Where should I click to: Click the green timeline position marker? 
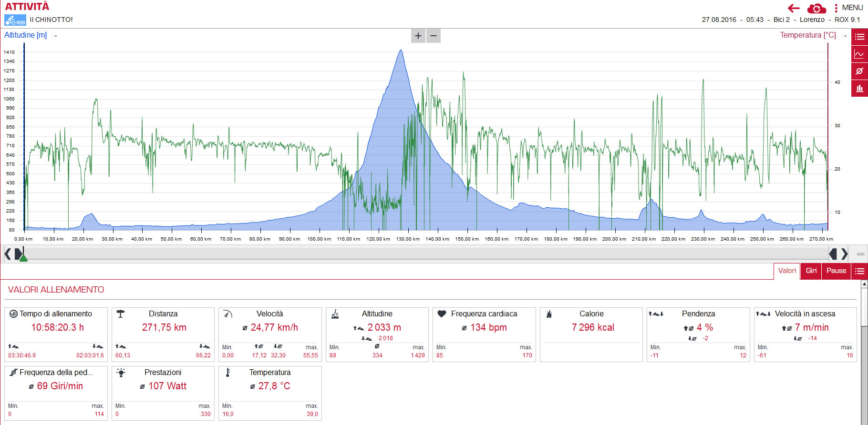click(23, 258)
